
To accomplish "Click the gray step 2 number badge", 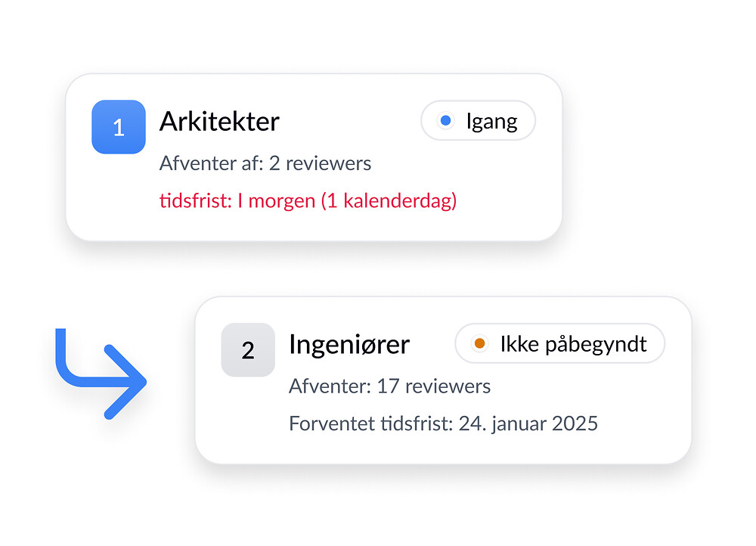I will coord(248,349).
